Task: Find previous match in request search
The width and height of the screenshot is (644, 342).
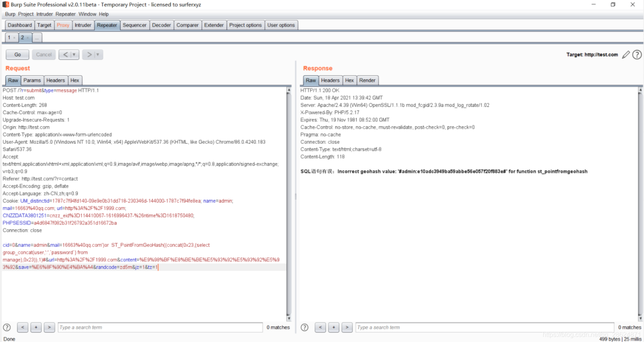Action: [x=23, y=327]
